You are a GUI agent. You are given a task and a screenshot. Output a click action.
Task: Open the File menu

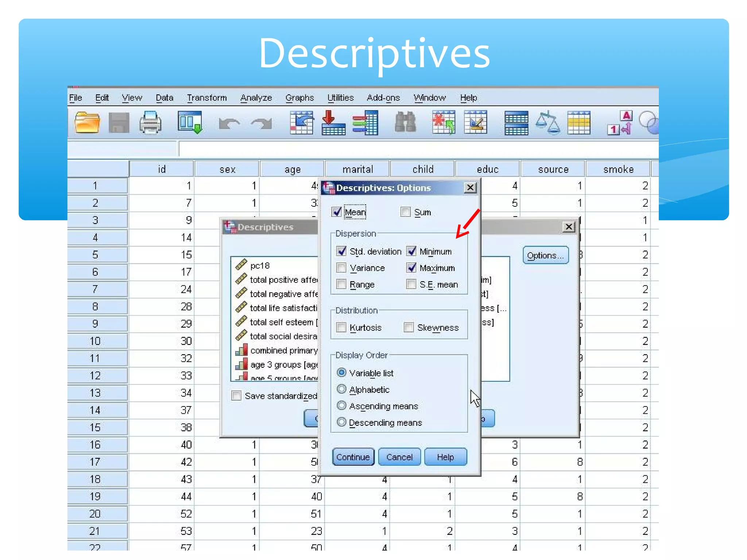(x=76, y=98)
